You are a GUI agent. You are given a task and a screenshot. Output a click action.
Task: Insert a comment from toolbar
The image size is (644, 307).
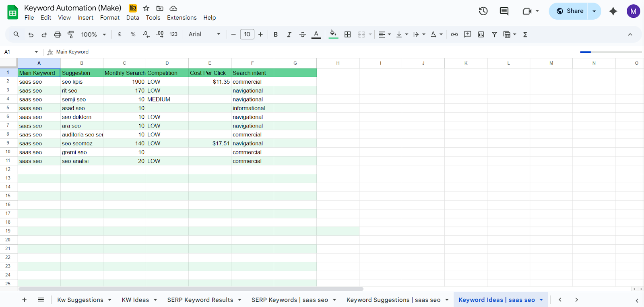(468, 35)
